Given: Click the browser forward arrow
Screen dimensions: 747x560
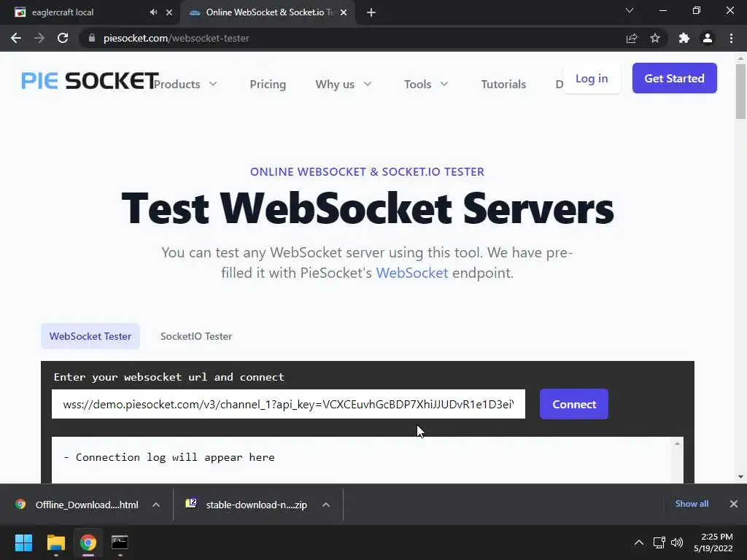Looking at the screenshot, I should point(39,38).
